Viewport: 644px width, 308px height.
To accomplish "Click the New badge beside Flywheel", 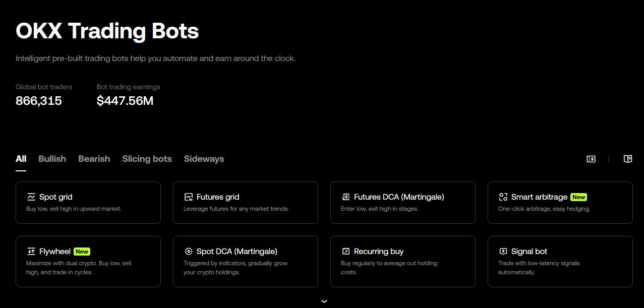I will pos(82,252).
